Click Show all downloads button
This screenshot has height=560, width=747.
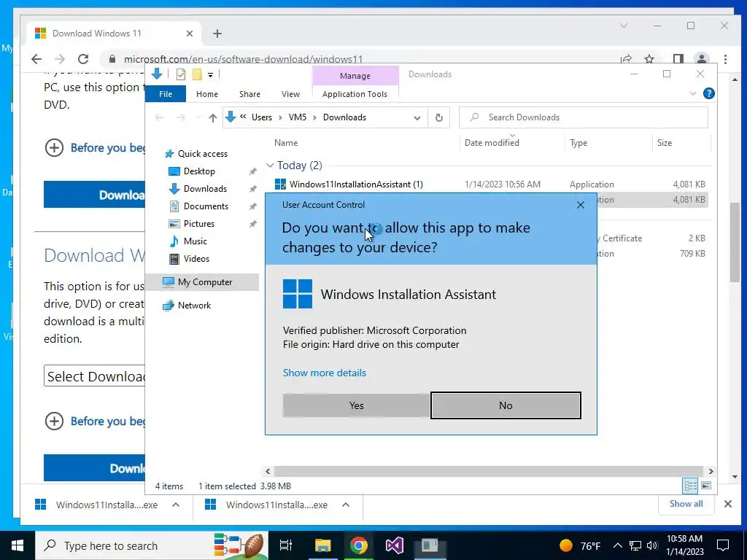(686, 504)
